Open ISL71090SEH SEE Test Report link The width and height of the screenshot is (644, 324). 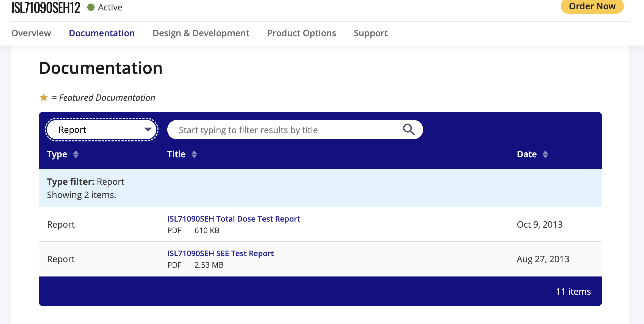220,253
